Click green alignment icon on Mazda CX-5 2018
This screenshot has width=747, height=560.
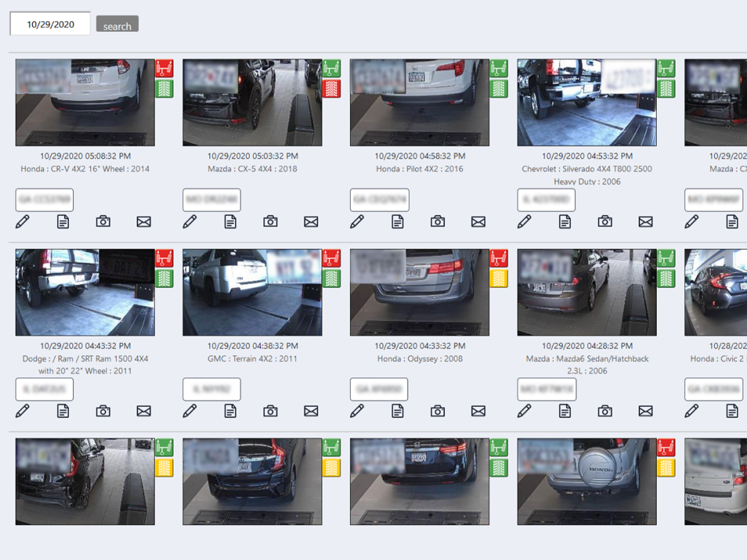pyautogui.click(x=331, y=68)
